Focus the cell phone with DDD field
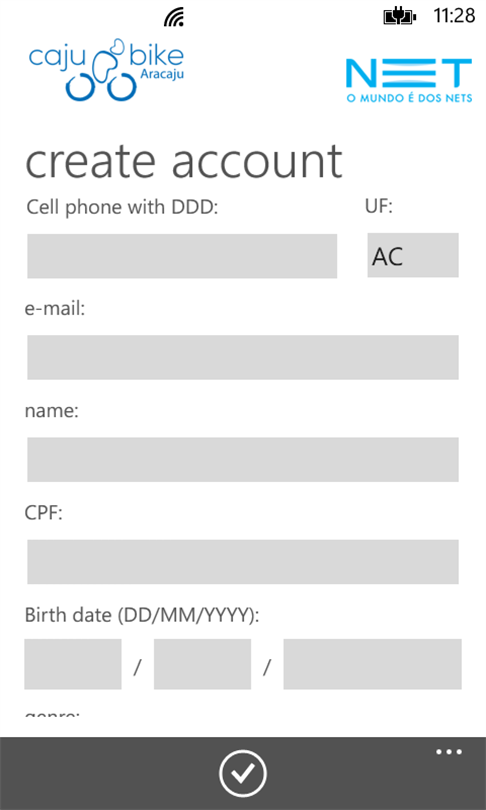The height and width of the screenshot is (810, 486). [x=182, y=256]
